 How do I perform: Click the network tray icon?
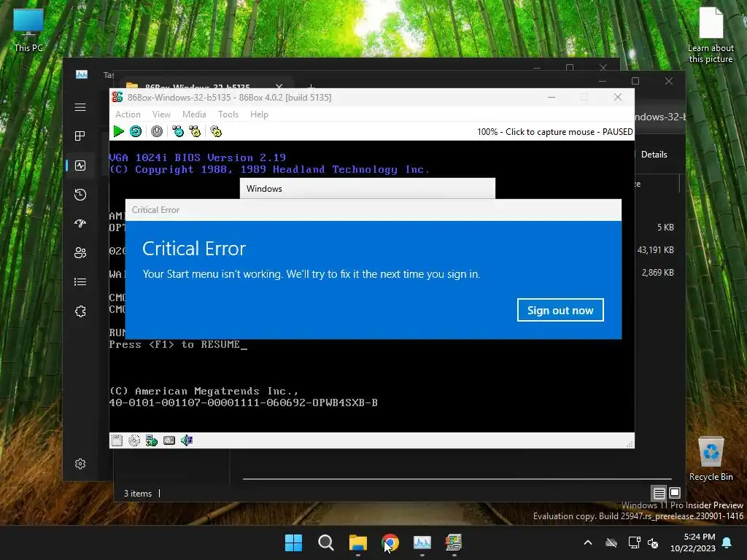(634, 542)
